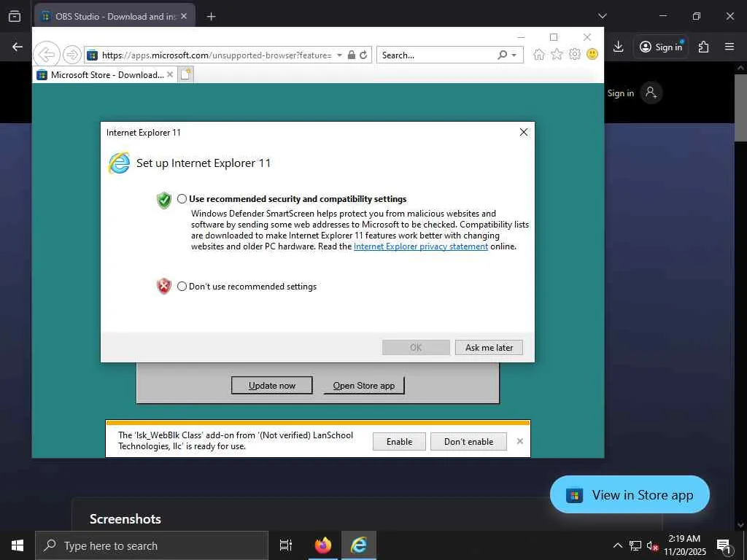This screenshot has width=747, height=560.
Task: Enable the lsk_WebBlk Class add-on
Action: coord(399,441)
